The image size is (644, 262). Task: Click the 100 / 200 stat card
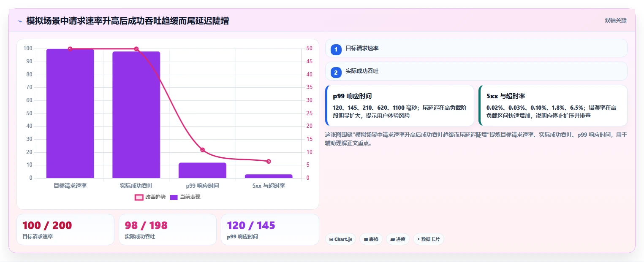click(x=65, y=230)
